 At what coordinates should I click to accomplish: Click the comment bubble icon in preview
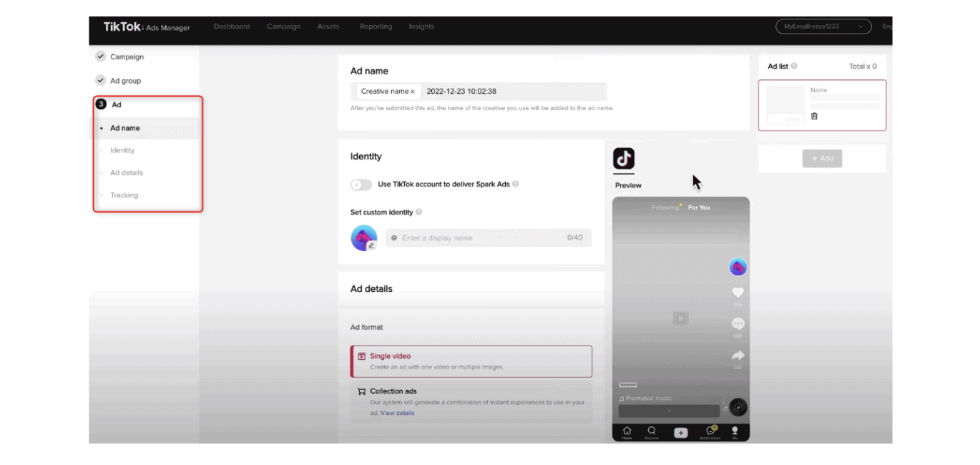coord(738,324)
